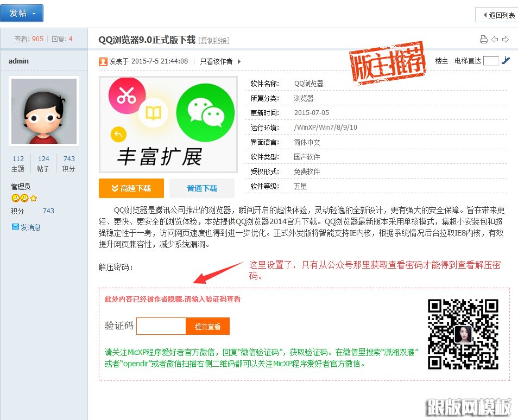
Task: Click the 电梯直达 page number box
Action: pos(490,61)
